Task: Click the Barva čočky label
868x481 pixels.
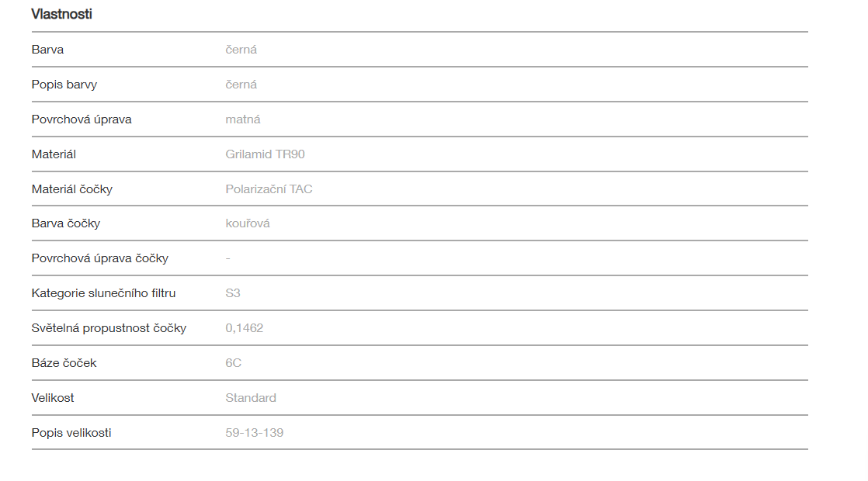Action: pyautogui.click(x=66, y=223)
